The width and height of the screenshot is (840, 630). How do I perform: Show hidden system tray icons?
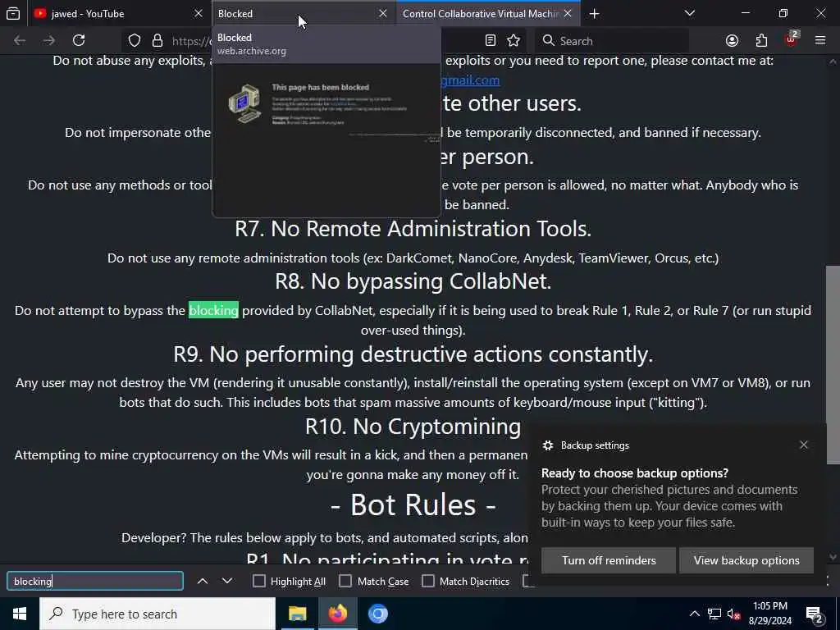694,614
